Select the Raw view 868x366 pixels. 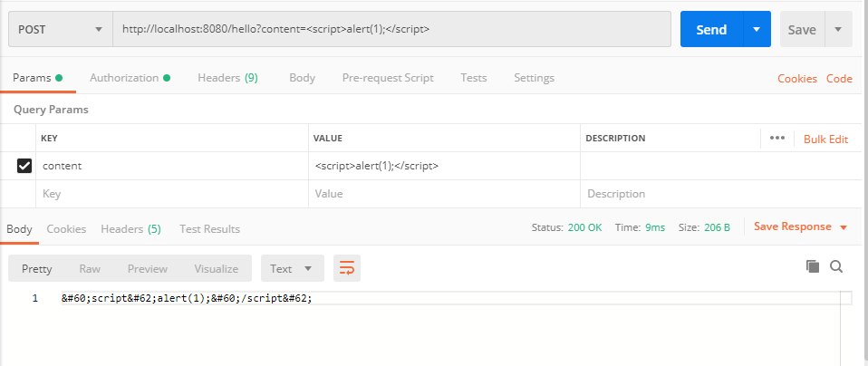[90, 268]
